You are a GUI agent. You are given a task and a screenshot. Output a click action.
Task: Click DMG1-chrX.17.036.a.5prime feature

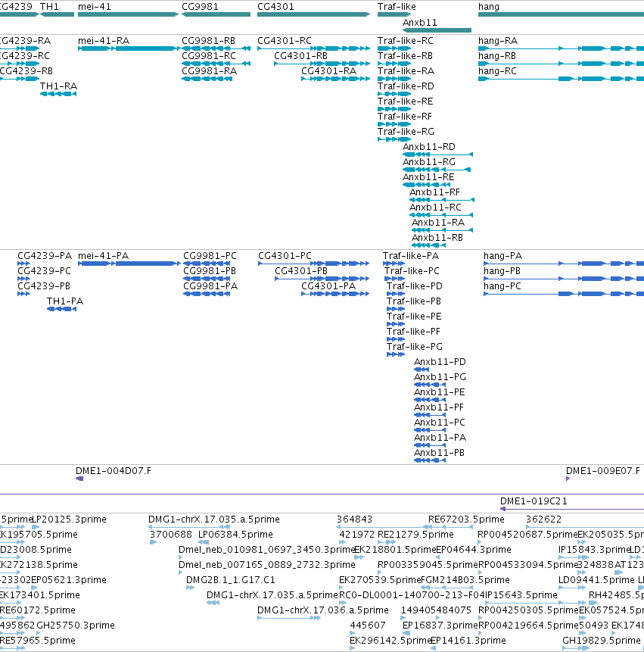coord(323,610)
